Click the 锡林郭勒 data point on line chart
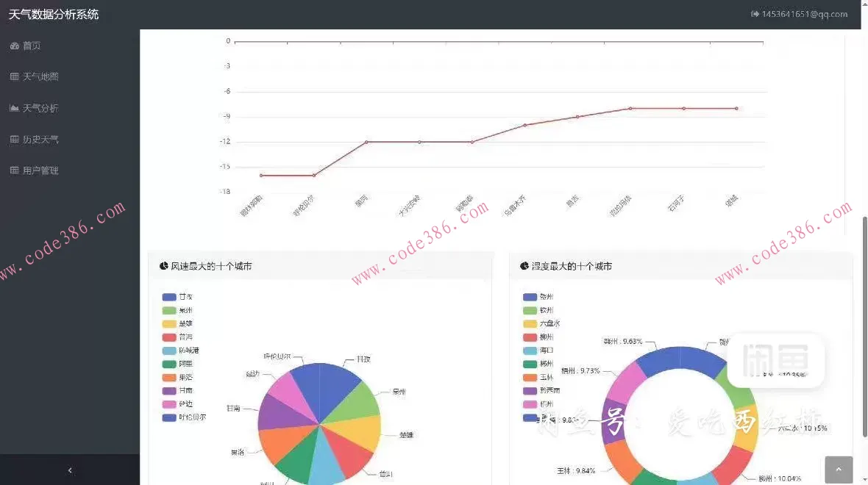 tap(261, 176)
